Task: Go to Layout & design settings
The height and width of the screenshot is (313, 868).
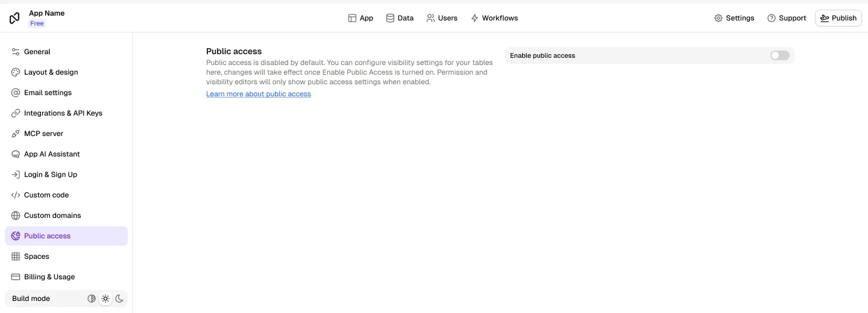Action: pos(66,72)
